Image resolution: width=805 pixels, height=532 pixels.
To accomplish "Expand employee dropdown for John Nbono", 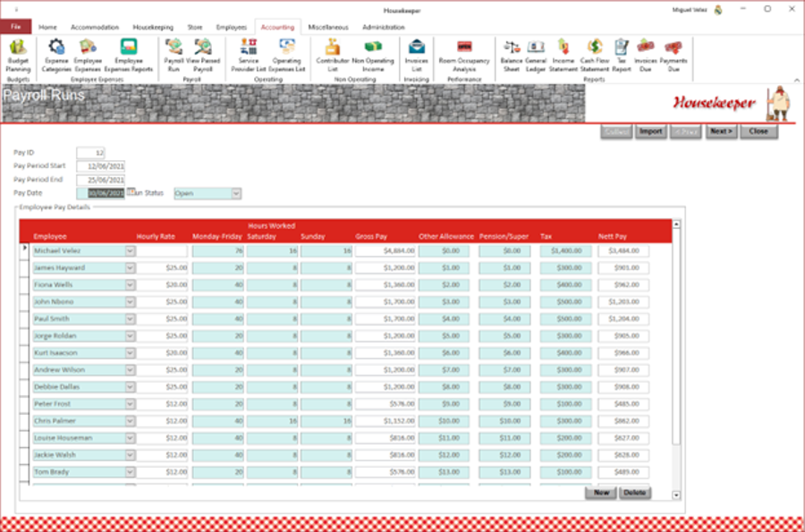I will point(130,301).
